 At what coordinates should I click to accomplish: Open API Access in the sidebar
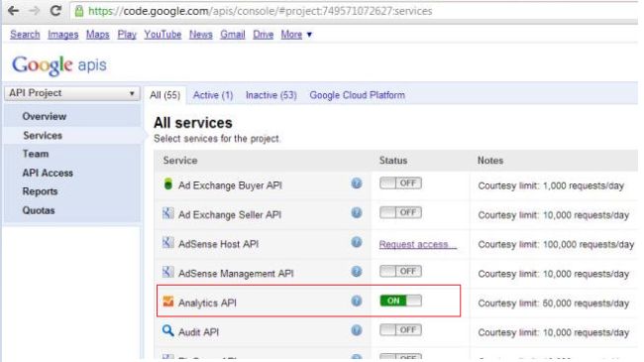point(48,174)
